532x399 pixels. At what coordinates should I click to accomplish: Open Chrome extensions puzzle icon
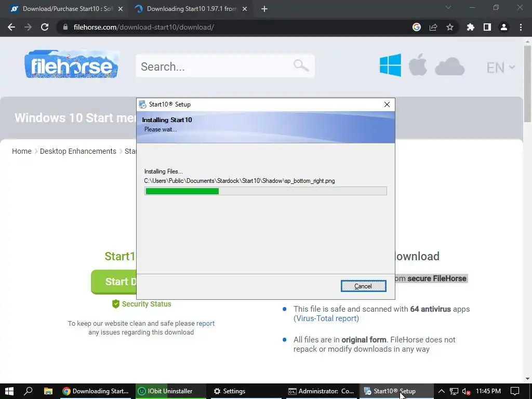click(471, 27)
